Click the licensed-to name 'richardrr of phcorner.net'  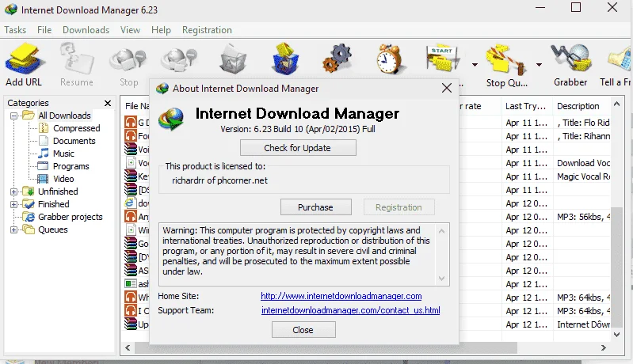pyautogui.click(x=219, y=180)
